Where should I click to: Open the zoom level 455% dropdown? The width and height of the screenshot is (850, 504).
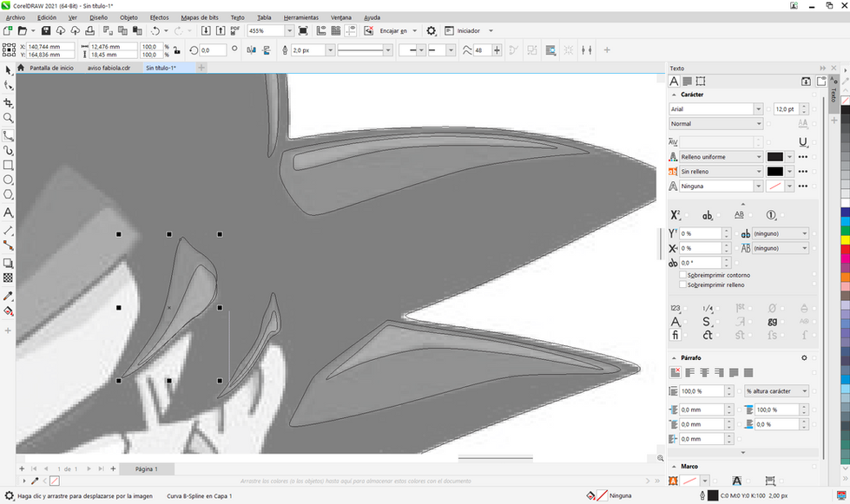[289, 31]
